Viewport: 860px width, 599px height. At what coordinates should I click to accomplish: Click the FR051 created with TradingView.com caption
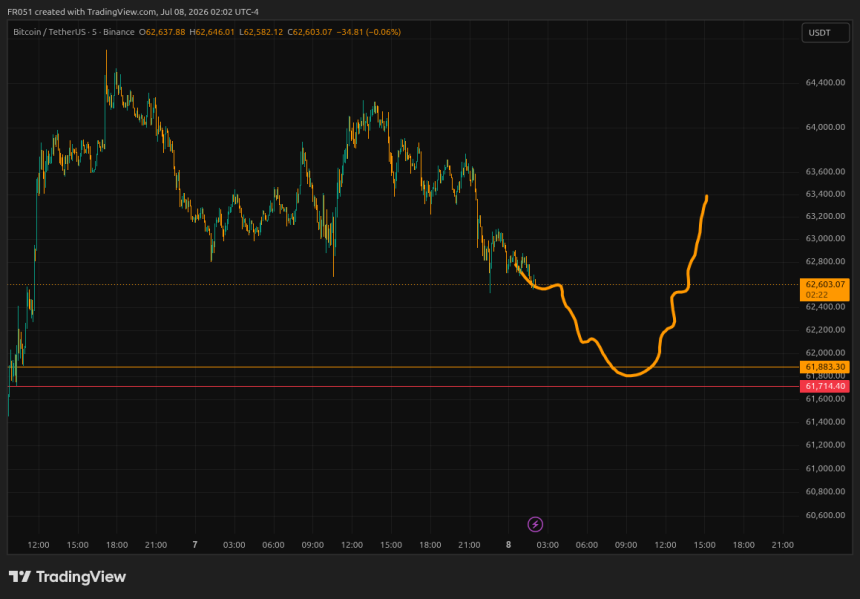tap(133, 12)
